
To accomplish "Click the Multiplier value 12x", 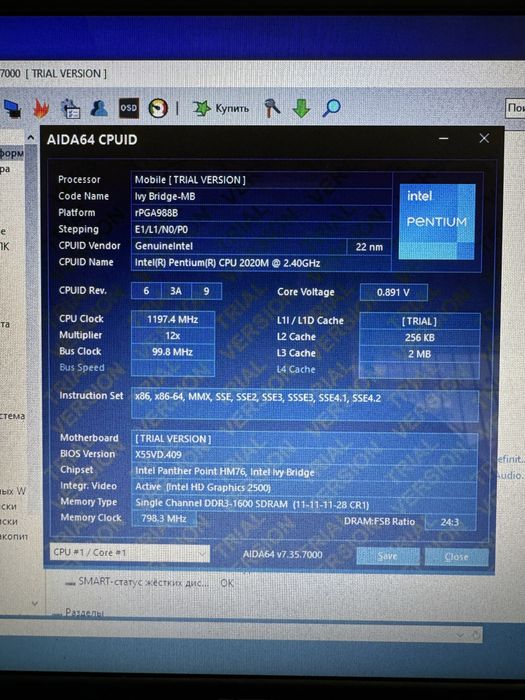I will (173, 336).
